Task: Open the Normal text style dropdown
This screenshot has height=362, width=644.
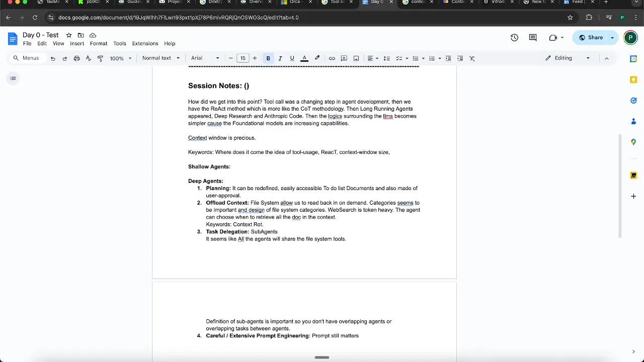Action: pos(161,58)
